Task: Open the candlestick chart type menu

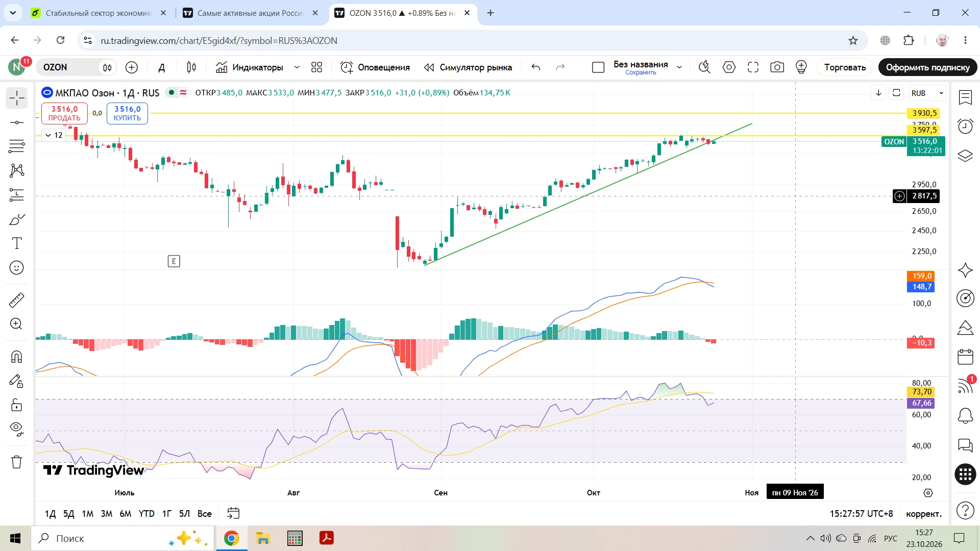Action: pos(191,67)
